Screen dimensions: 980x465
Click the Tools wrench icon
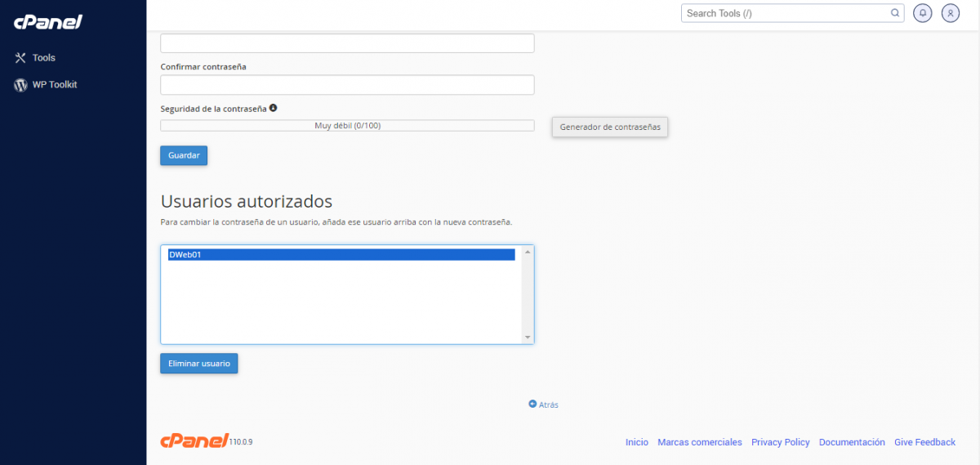click(21, 58)
